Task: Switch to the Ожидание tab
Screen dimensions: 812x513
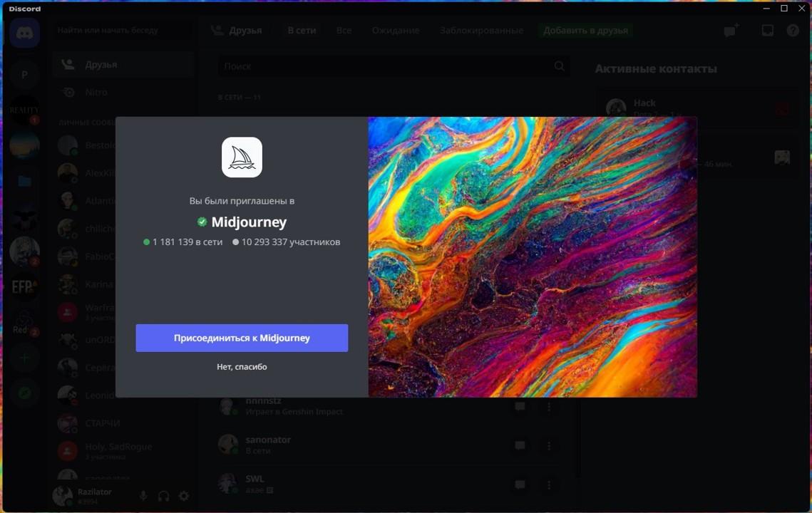Action: [x=396, y=31]
